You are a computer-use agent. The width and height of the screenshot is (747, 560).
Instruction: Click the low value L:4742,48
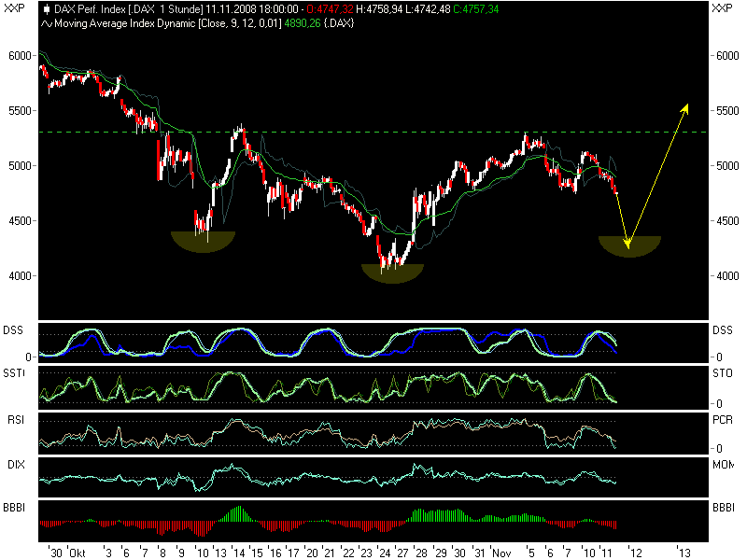(x=428, y=9)
